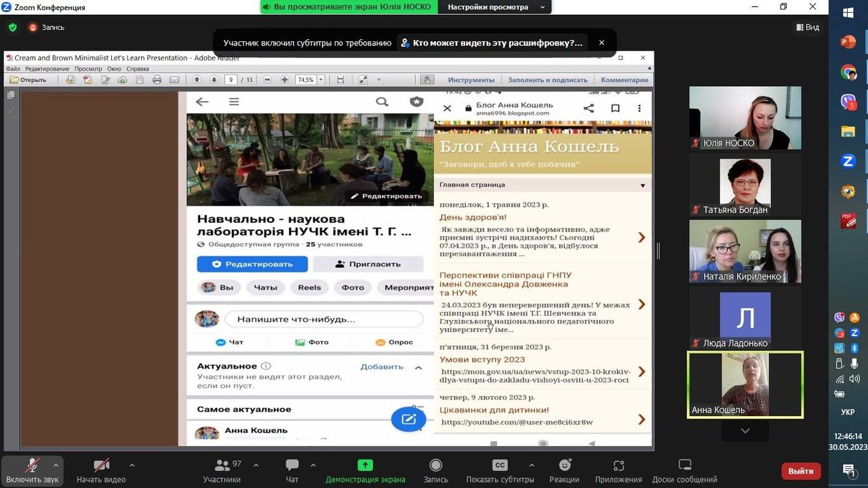Expand arrow next to Показать субтитры

[531, 466]
